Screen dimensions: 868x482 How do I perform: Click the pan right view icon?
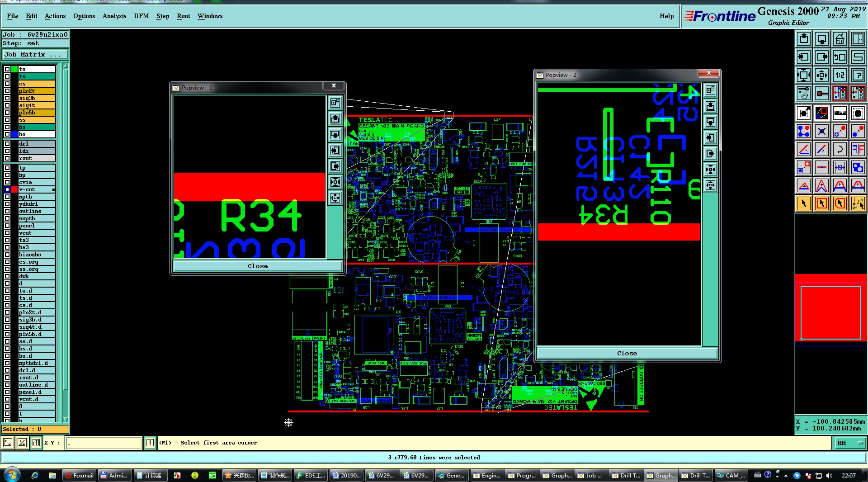[822, 57]
